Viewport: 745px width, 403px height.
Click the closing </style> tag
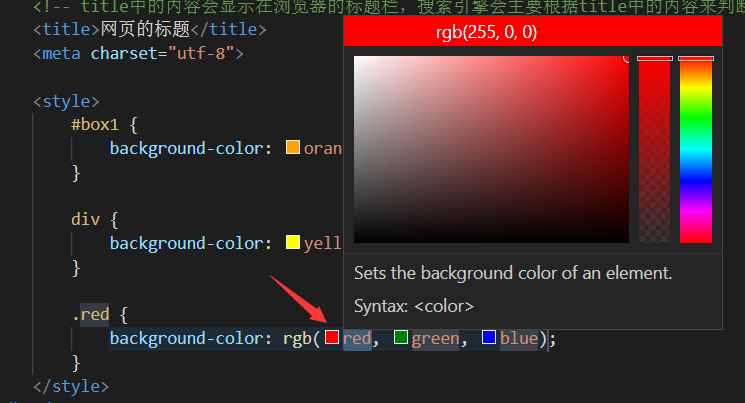pyautogui.click(x=71, y=386)
